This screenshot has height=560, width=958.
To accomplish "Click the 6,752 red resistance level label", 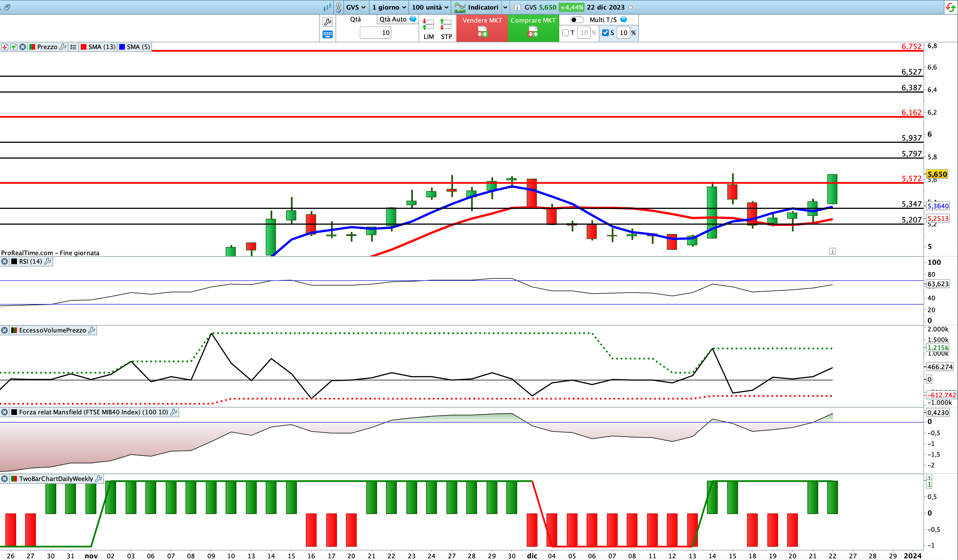I will coord(911,46).
